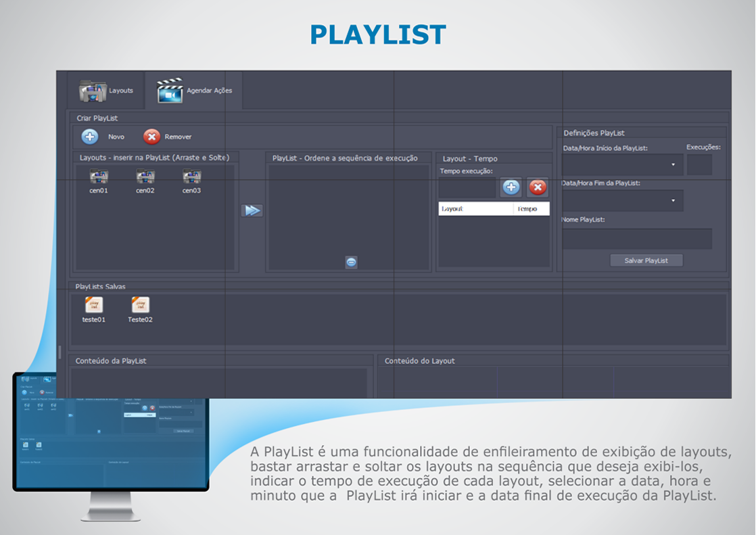This screenshot has width=756, height=535.
Task: Remove execution time with red X icon
Action: point(538,187)
